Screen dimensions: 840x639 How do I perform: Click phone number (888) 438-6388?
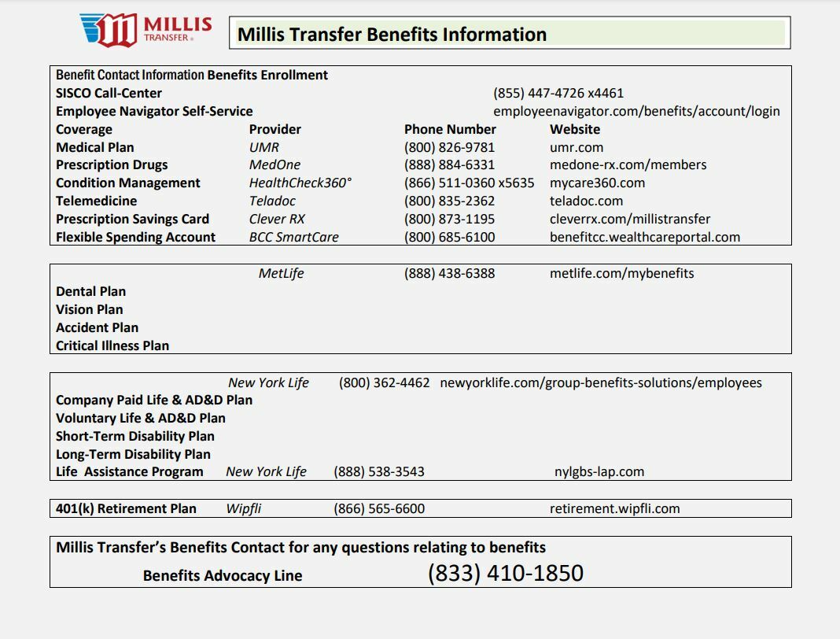(x=449, y=273)
